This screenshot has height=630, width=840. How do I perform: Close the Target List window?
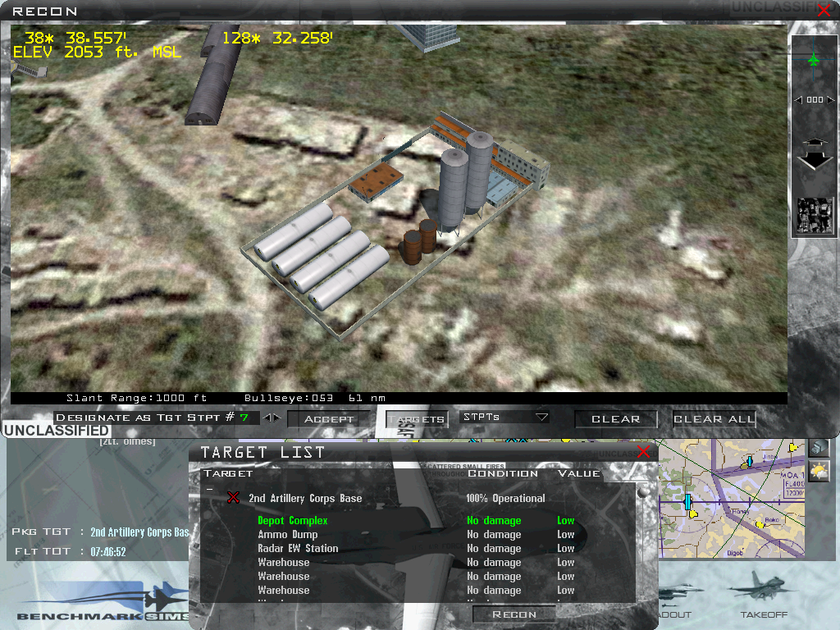point(643,452)
